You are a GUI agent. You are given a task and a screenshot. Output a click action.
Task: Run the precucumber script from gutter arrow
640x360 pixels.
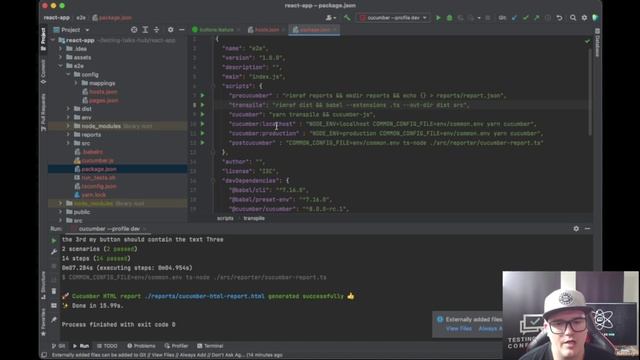[x=202, y=96]
